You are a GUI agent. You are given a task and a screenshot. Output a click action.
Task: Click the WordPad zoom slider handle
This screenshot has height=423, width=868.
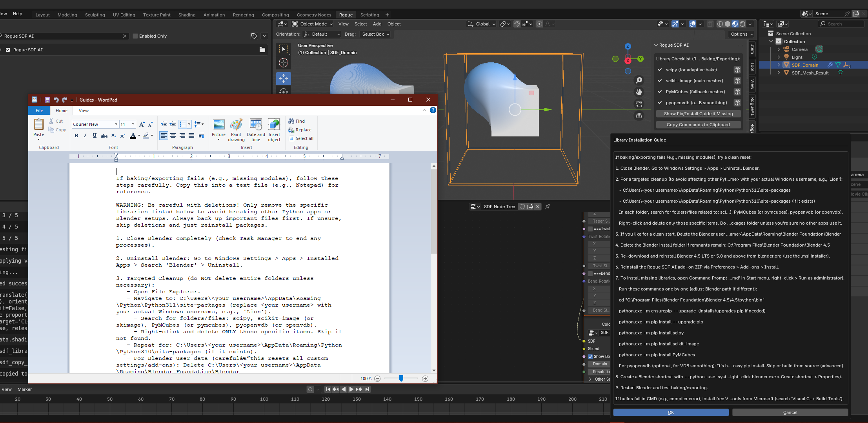click(x=401, y=378)
